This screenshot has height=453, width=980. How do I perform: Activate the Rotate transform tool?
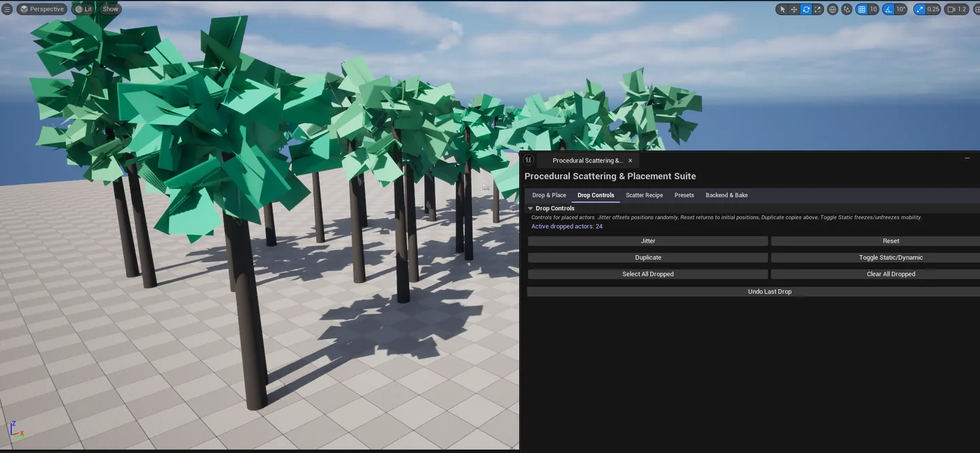coord(806,10)
